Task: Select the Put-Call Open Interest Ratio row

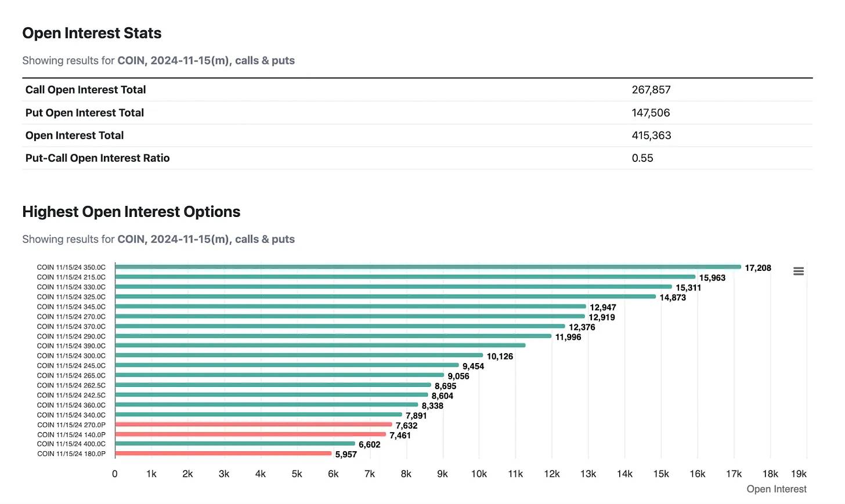Action: [x=98, y=158]
